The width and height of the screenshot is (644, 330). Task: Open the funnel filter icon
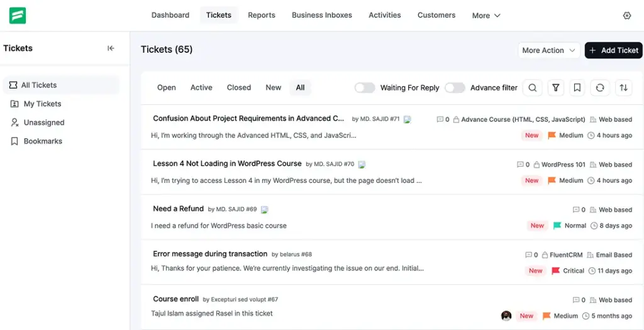point(556,88)
